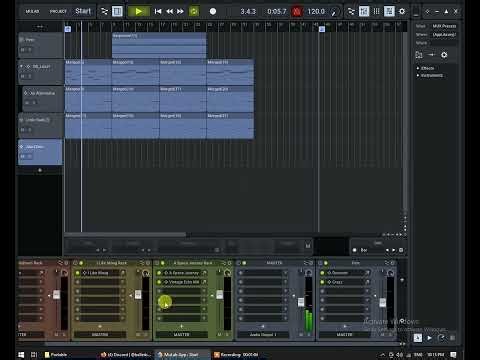Solo the top track in the track list
Screen dimensions: 480x360
tap(29, 50)
